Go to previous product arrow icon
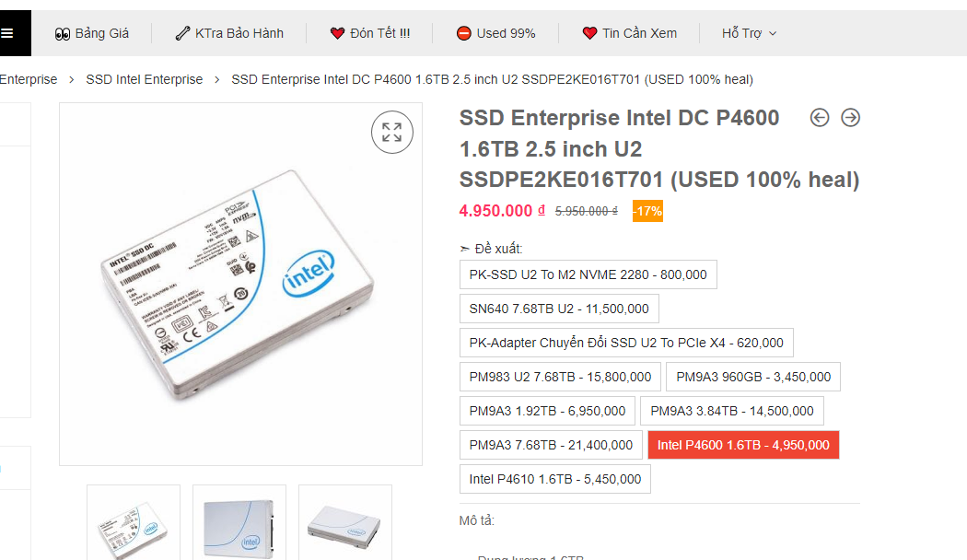This screenshot has height=560, width=967. [x=820, y=117]
